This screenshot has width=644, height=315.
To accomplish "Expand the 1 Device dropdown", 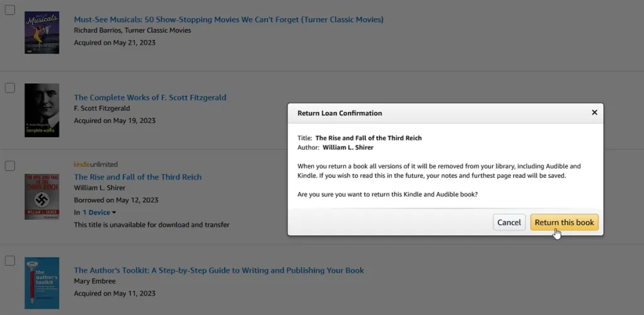I will click(100, 212).
